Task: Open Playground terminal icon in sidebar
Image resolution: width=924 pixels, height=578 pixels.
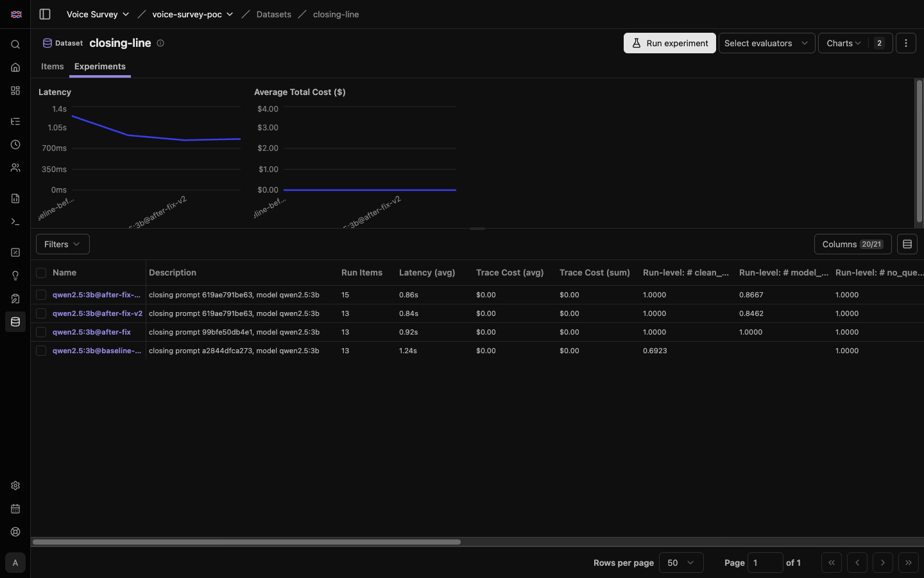Action: tap(15, 222)
